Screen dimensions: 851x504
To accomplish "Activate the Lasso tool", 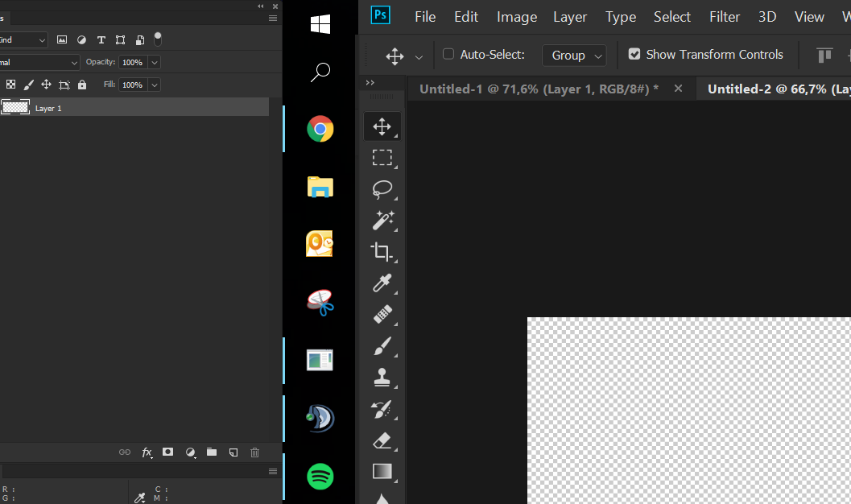I will pos(382,188).
